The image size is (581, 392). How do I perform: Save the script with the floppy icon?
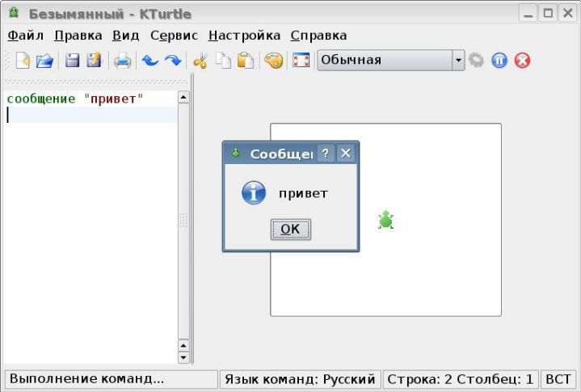point(73,61)
